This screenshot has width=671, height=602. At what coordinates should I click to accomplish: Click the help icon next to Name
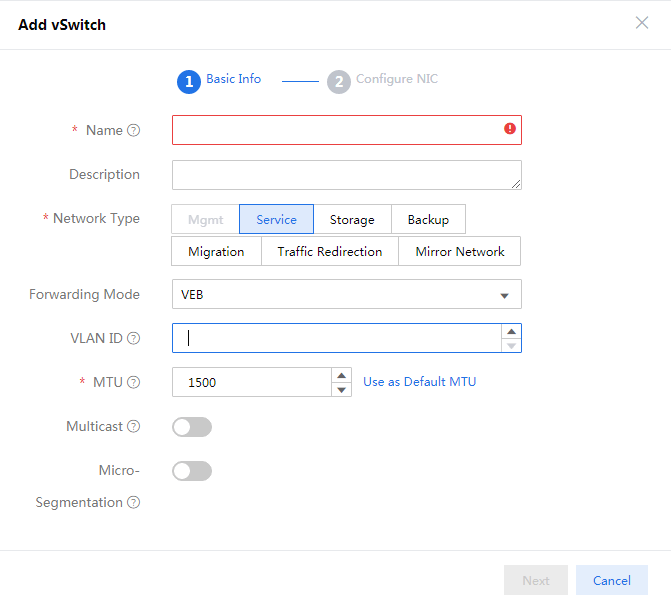134,130
